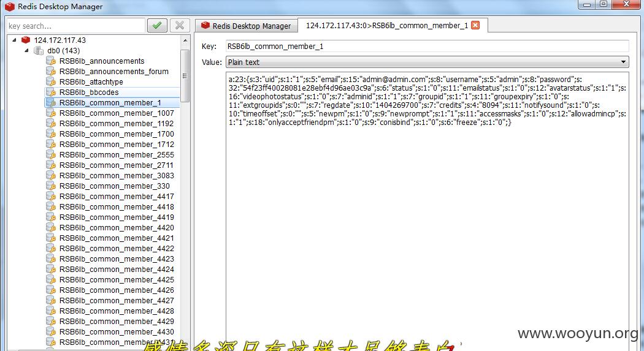Click key icon beside RSB6lb_bbcodes
This screenshot has width=644, height=351.
51,92
